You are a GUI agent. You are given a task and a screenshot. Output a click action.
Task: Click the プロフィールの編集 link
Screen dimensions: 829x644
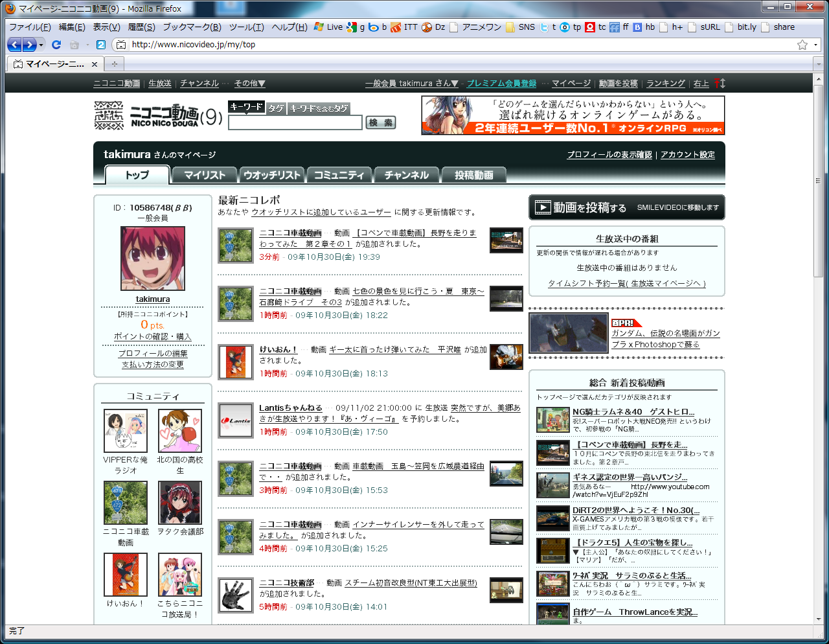tap(153, 354)
